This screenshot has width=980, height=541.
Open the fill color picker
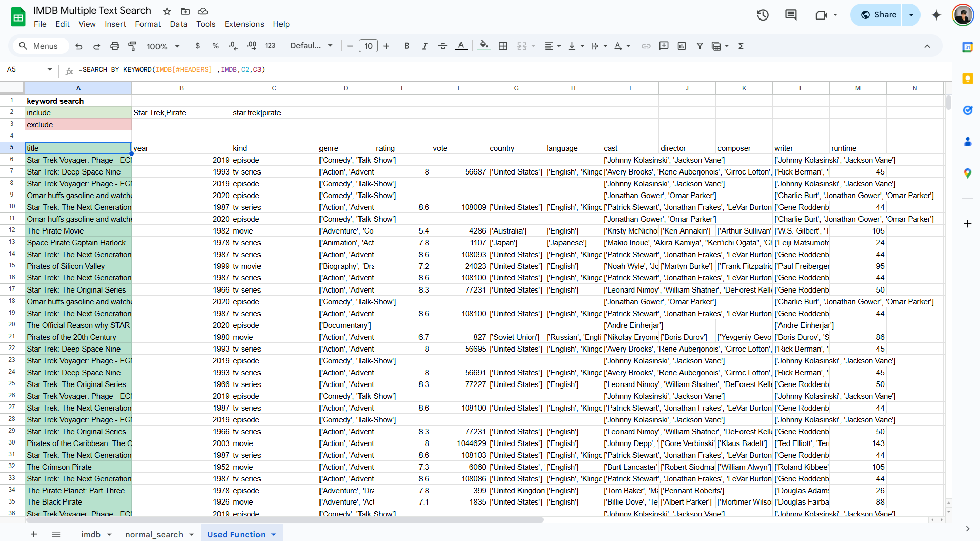(x=484, y=46)
